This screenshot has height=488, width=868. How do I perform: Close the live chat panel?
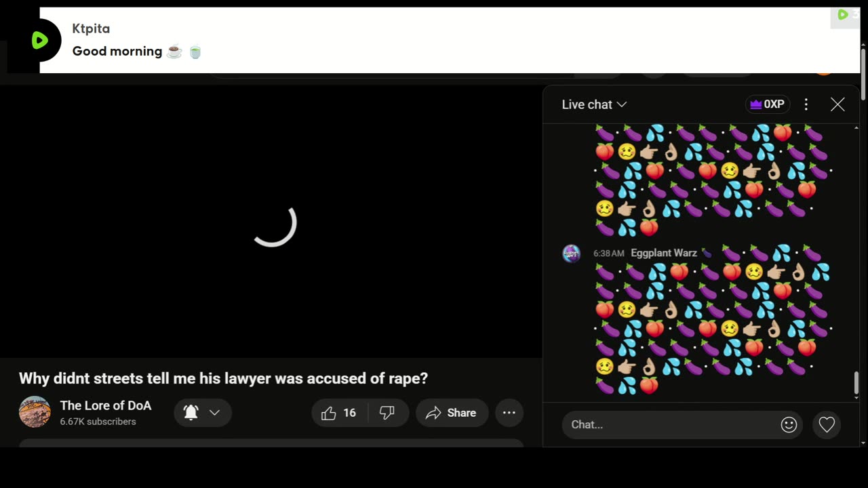pos(837,104)
